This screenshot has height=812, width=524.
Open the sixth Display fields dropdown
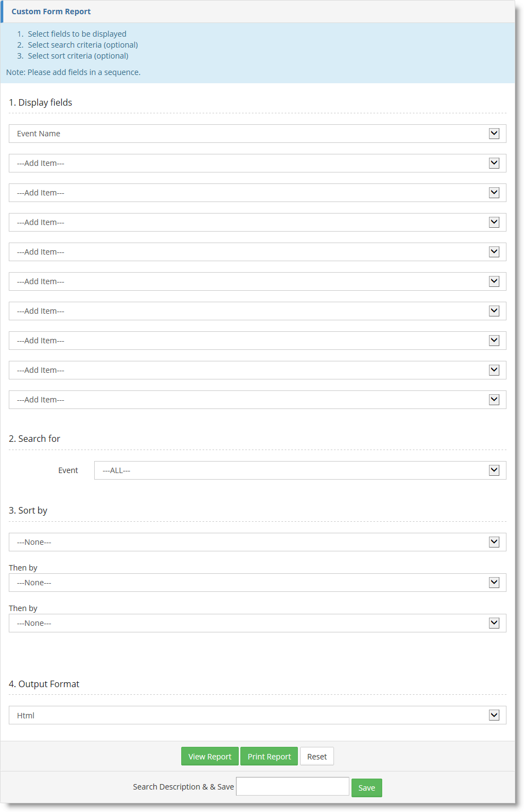tap(257, 281)
